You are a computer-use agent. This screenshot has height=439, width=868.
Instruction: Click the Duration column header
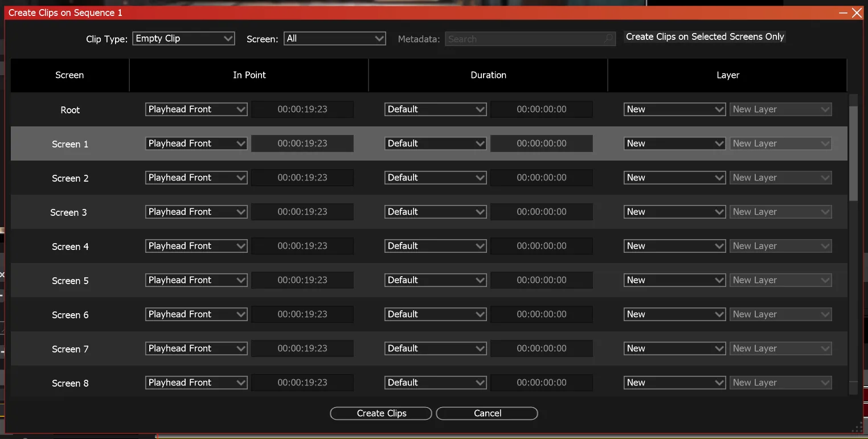[x=489, y=75]
